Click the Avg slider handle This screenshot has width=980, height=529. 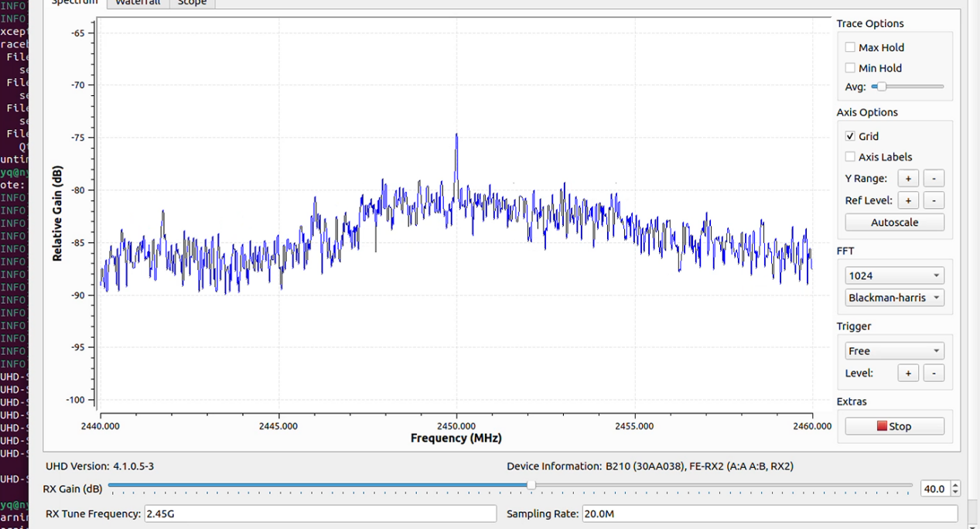881,87
